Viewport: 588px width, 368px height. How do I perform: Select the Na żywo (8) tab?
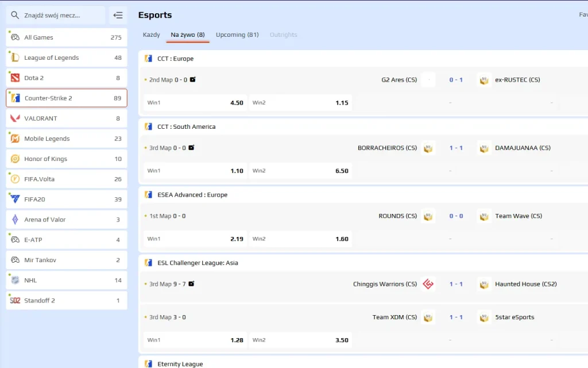point(188,34)
